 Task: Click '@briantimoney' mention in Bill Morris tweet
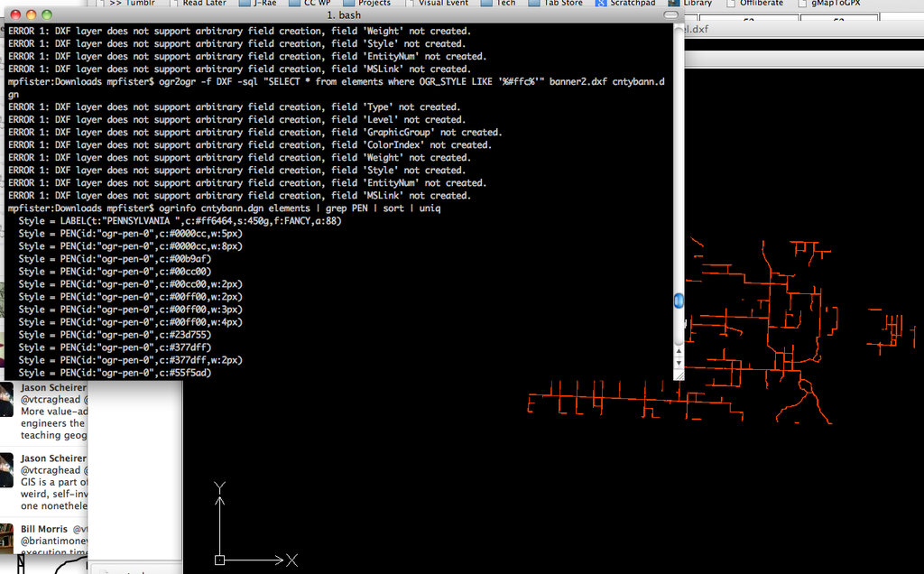pos(53,541)
